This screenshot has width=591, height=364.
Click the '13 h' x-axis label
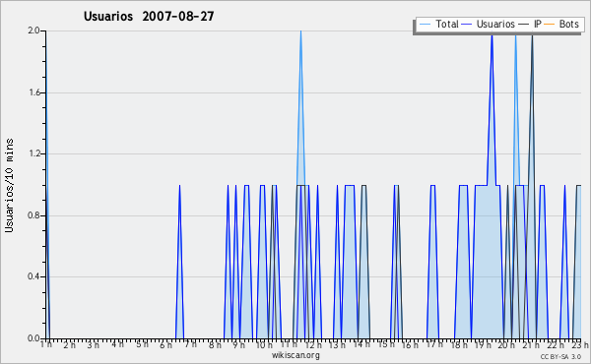coord(337,344)
